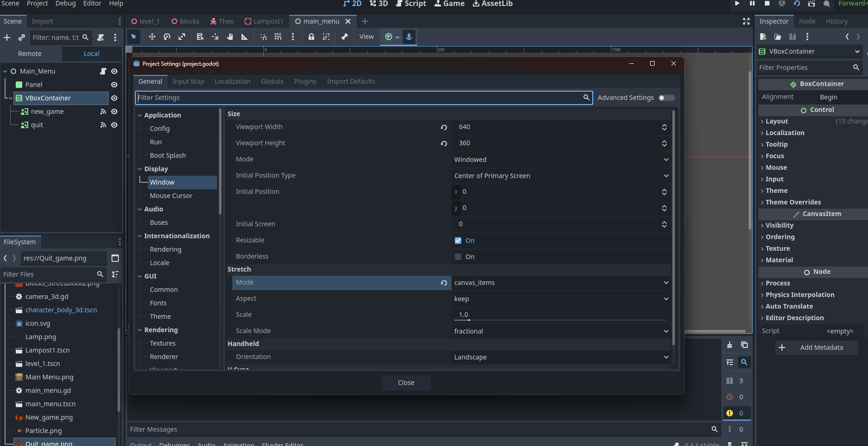Toggle visibility of VBoxContainer node
Viewport: 868px width, 446px height.
pyautogui.click(x=114, y=98)
